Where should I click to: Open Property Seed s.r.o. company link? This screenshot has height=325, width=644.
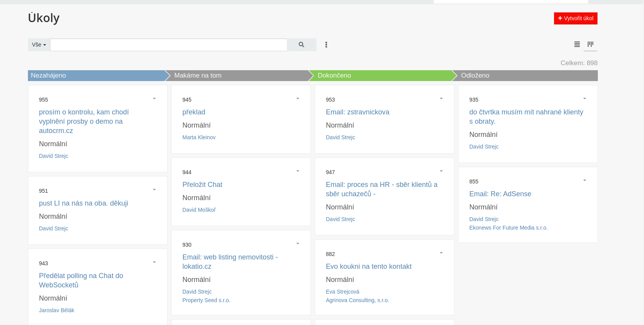coord(206,300)
